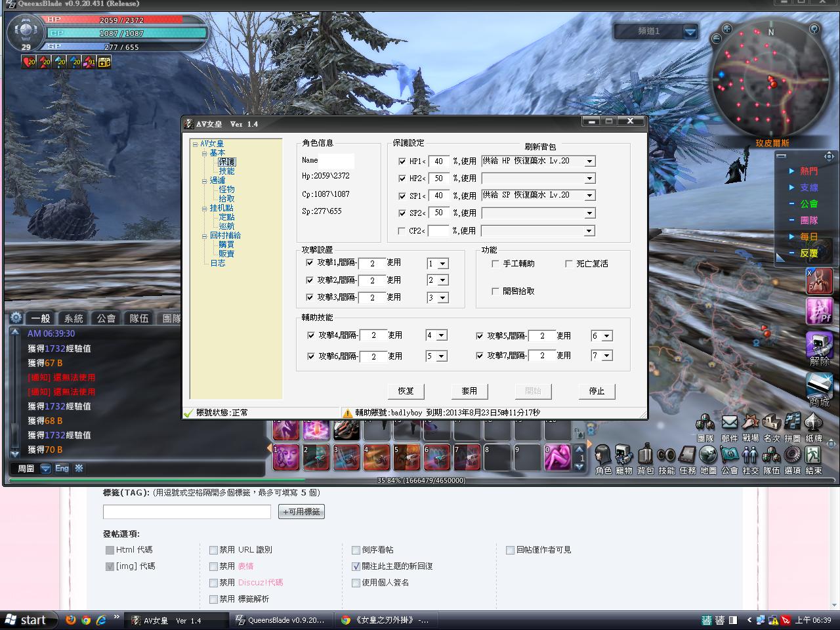Enable 手工輔助 manual assist checkbox
The width and height of the screenshot is (840, 630).
495,264
